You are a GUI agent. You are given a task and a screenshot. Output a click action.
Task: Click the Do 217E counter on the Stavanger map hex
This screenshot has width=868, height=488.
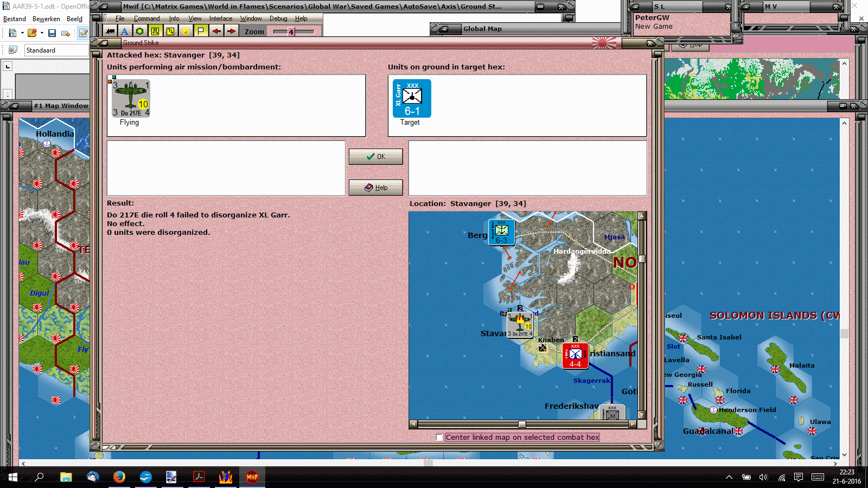[x=520, y=325]
